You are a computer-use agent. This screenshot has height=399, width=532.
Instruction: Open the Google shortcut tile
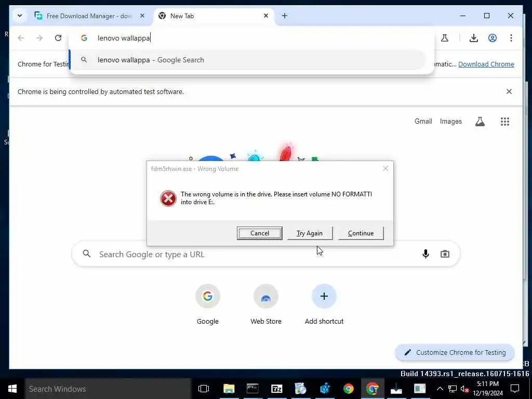208,304
